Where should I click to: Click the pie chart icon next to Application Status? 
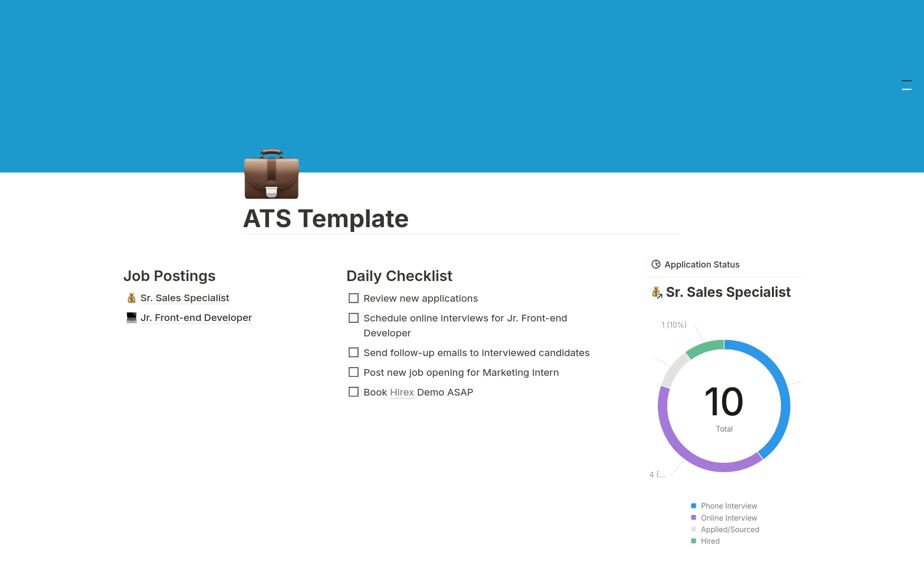[x=655, y=264]
